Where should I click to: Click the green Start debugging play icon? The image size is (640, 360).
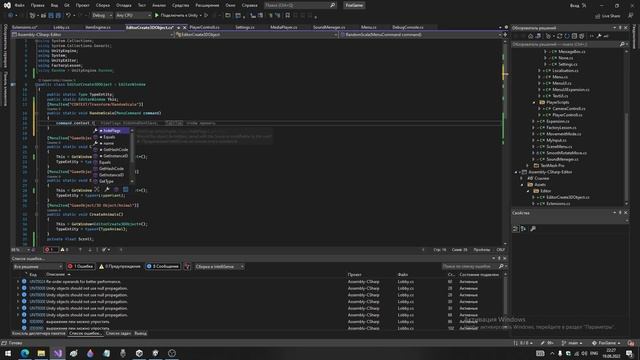(x=157, y=16)
